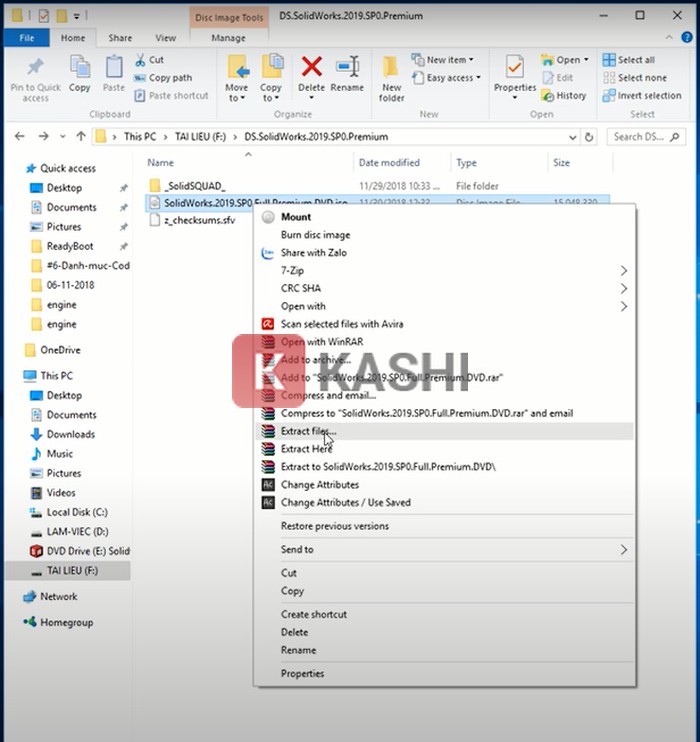Click Edit in the Open group
Screen dimensions: 700x742
point(558,78)
